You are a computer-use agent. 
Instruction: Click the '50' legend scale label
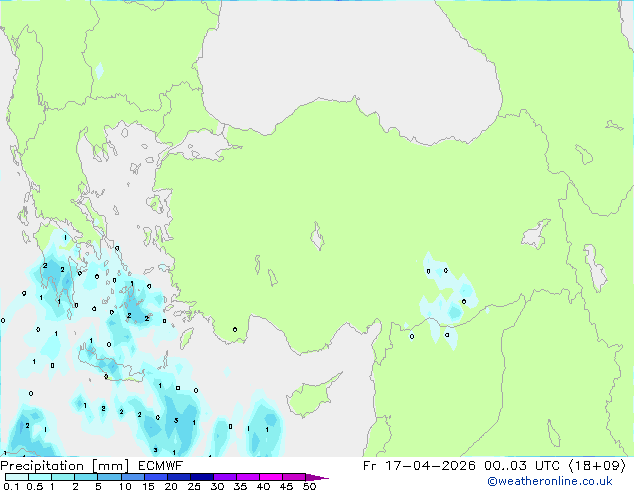click(310, 486)
